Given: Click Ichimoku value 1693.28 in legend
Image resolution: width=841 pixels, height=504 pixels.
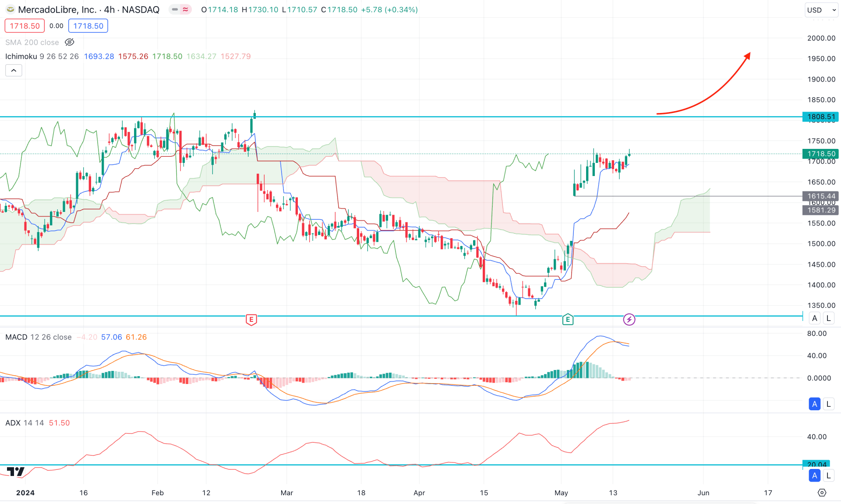Looking at the screenshot, I should (x=99, y=56).
